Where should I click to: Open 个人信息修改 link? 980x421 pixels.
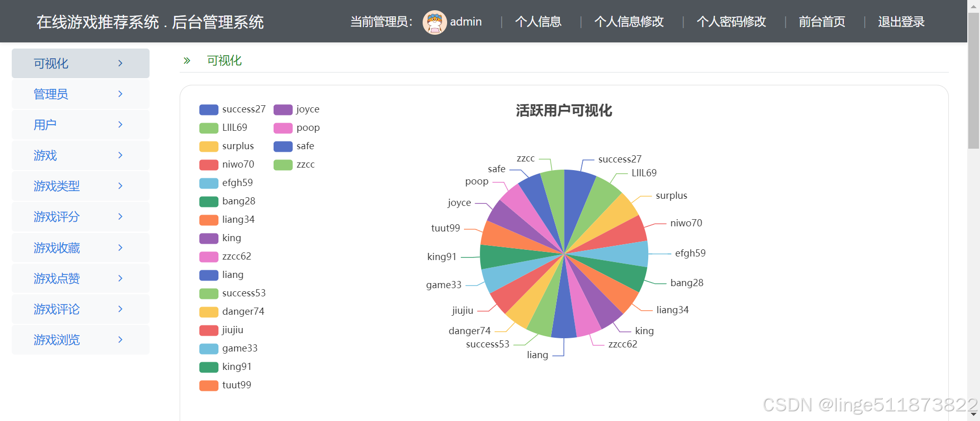pos(629,22)
